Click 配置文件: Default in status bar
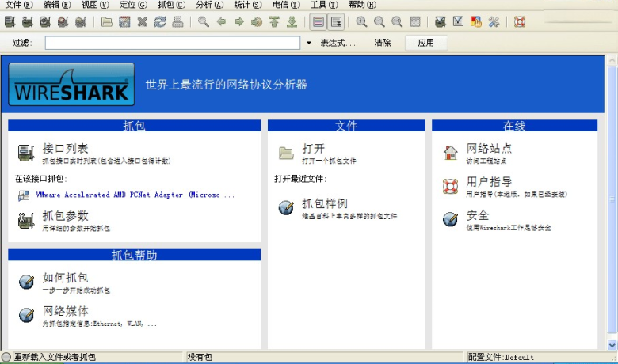 point(501,358)
